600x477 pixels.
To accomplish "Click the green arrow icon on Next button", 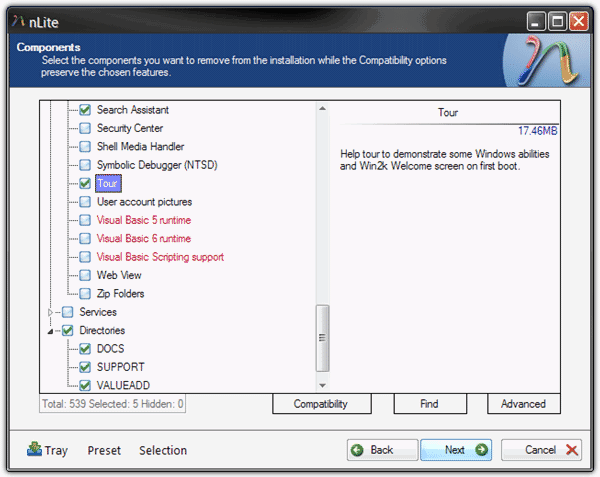I will click(x=482, y=450).
